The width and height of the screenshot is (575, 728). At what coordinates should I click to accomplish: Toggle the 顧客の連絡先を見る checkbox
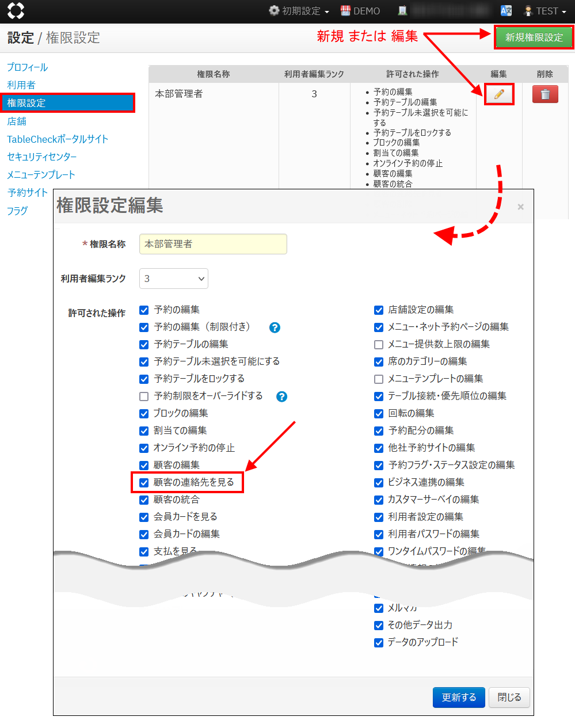click(144, 483)
